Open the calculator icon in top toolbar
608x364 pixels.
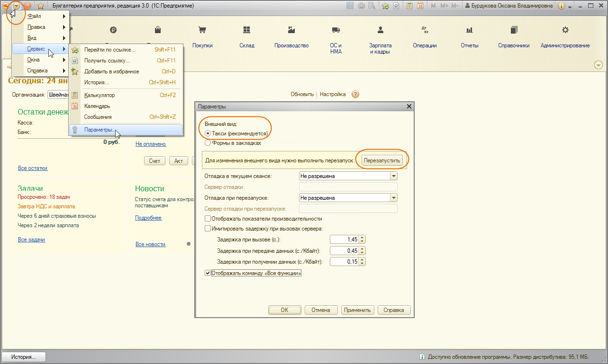[409, 6]
